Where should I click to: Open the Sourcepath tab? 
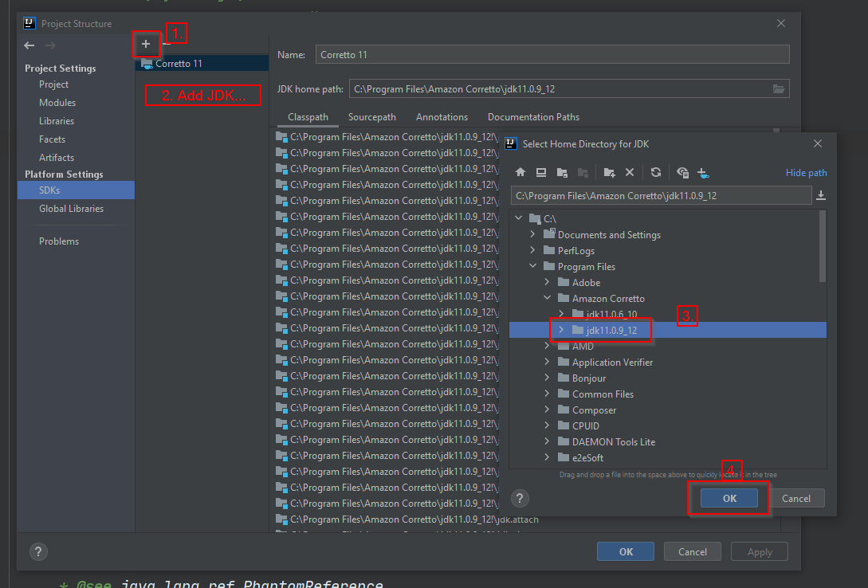tap(372, 117)
